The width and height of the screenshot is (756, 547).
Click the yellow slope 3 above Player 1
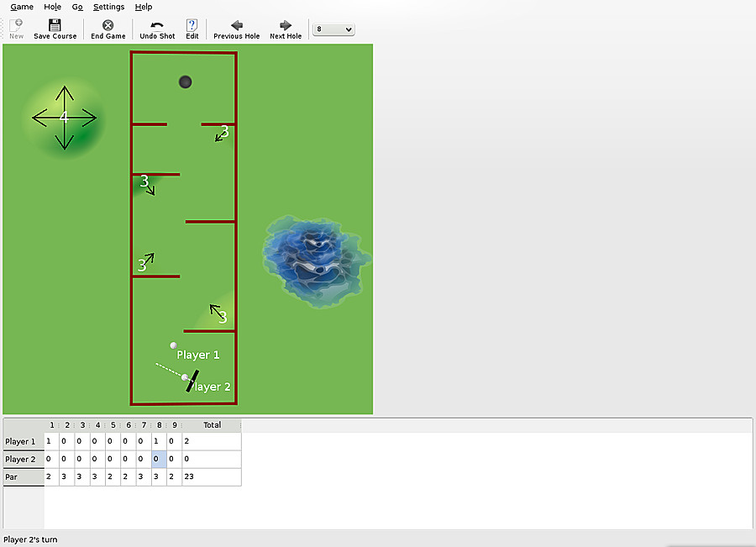(x=216, y=312)
